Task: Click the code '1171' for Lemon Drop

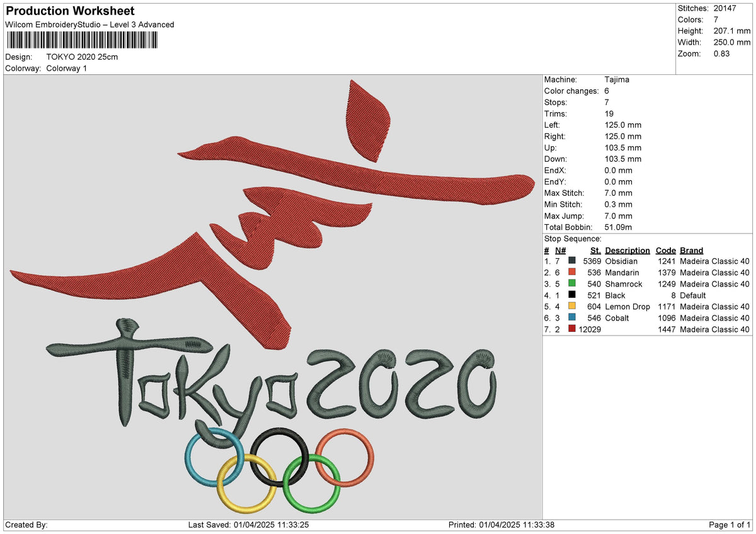Action: pos(667,307)
